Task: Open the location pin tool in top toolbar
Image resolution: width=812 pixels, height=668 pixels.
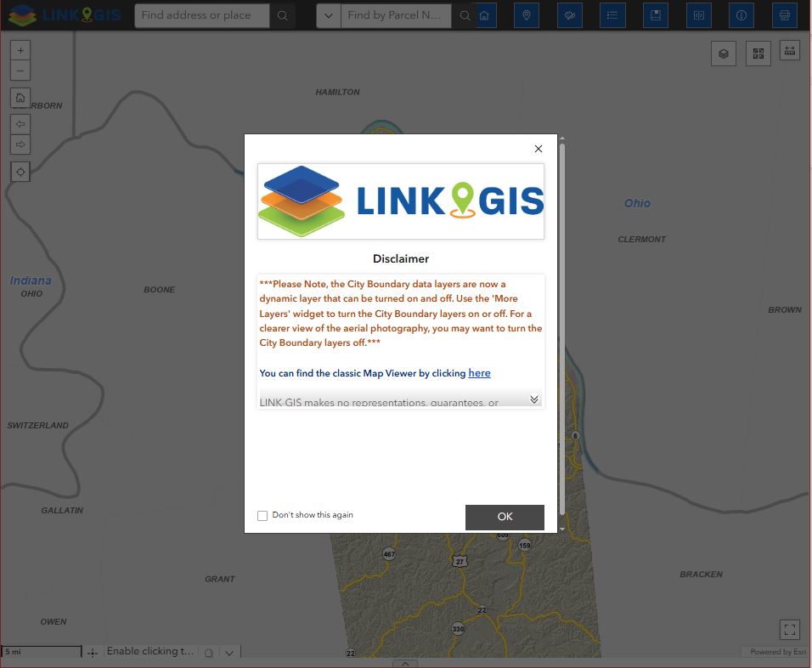Action: click(527, 15)
